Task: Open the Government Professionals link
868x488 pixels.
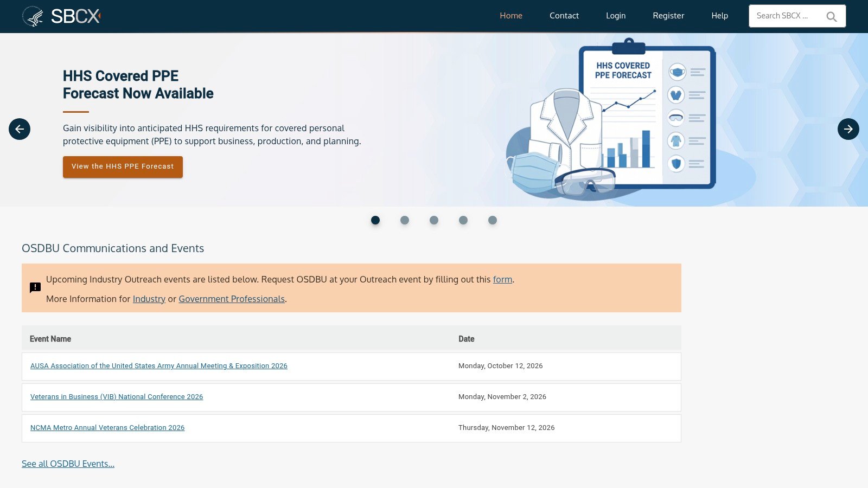Action: (x=232, y=299)
